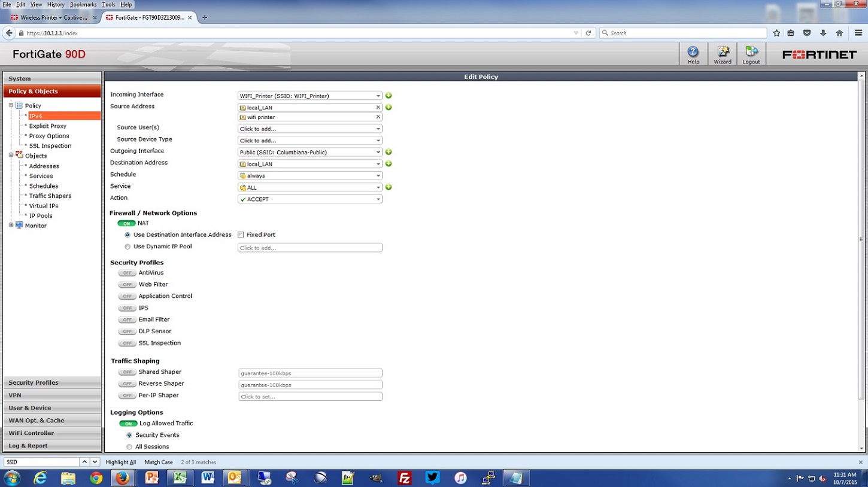The image size is (868, 487).
Task: Open the Action dropdown
Action: tap(310, 199)
